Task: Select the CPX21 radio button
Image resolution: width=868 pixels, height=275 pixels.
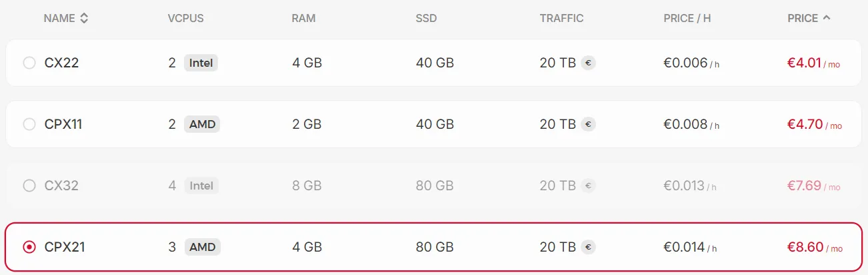Action: [29, 247]
